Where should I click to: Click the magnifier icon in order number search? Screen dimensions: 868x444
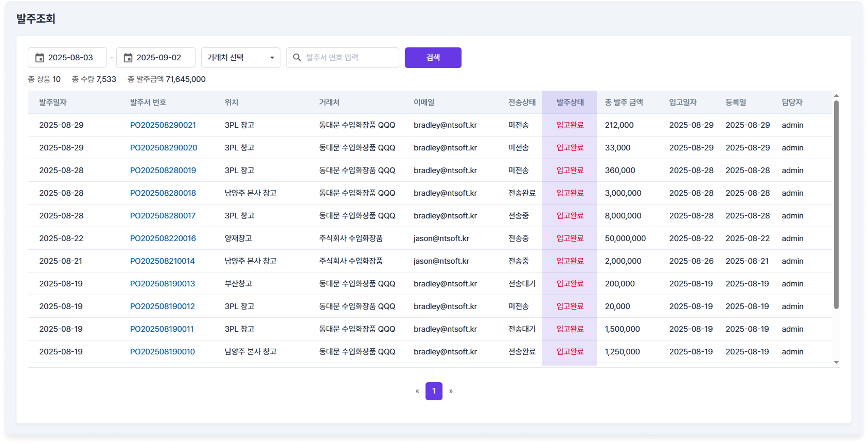tap(297, 58)
